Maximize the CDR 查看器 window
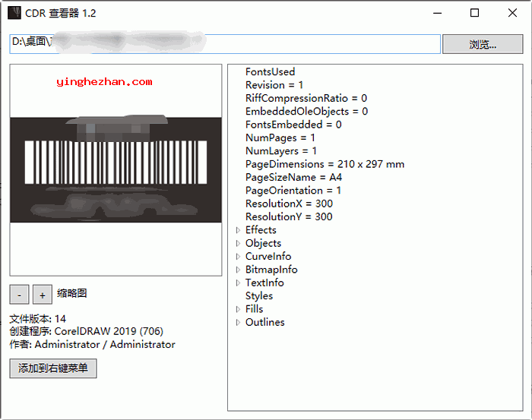532x420 pixels. coord(475,13)
